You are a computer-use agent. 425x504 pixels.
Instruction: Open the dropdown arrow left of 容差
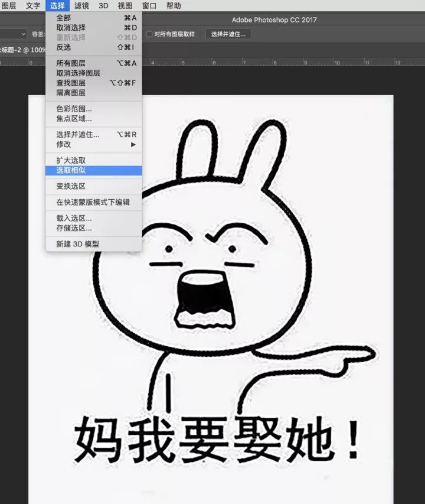[x=24, y=34]
